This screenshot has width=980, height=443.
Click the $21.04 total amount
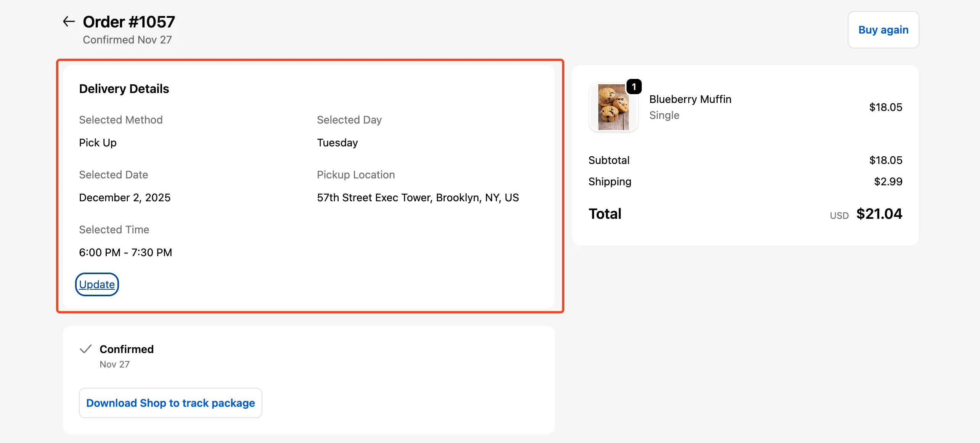tap(879, 214)
